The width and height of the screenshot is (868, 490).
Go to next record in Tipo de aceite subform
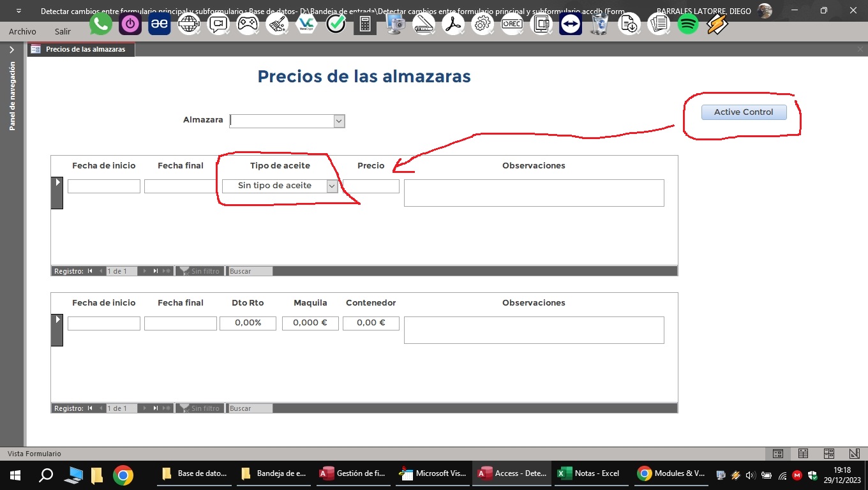click(144, 271)
